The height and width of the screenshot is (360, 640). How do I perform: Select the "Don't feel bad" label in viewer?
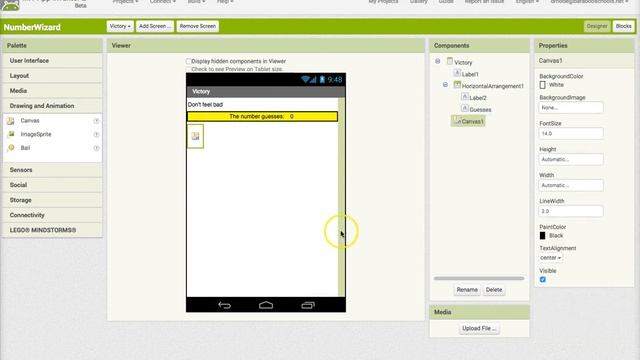coord(205,104)
